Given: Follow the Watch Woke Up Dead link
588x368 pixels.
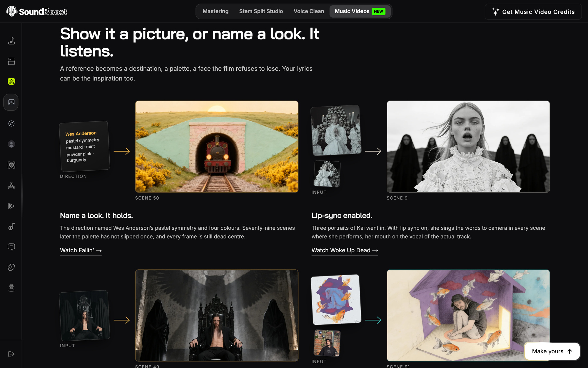Looking at the screenshot, I should pyautogui.click(x=345, y=250).
